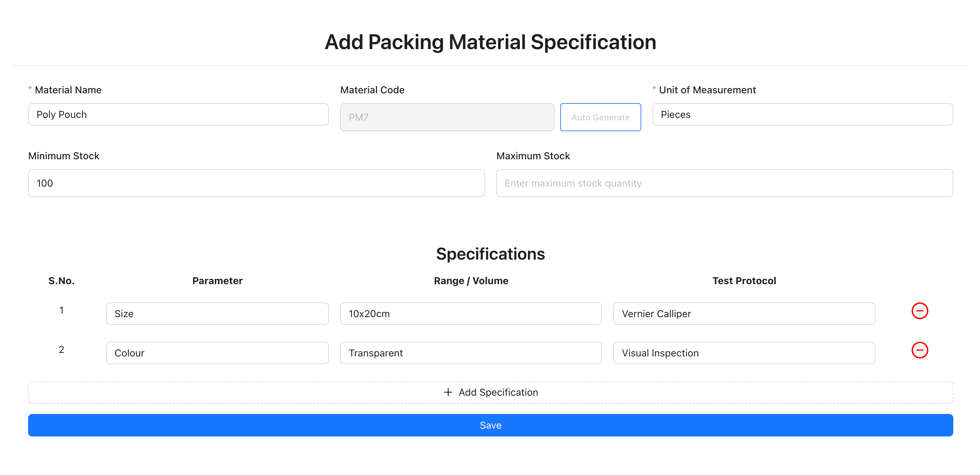Delete the Size specification row
This screenshot has width=980, height=475.
pos(920,311)
